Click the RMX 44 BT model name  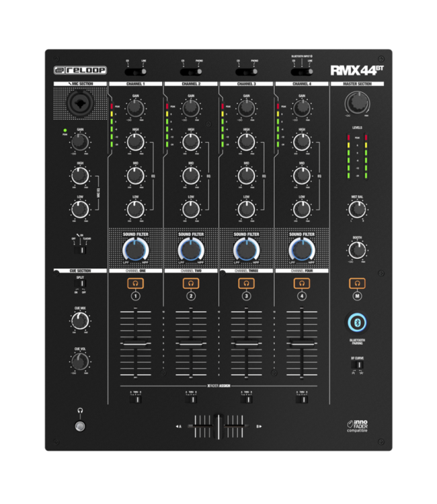357,71
